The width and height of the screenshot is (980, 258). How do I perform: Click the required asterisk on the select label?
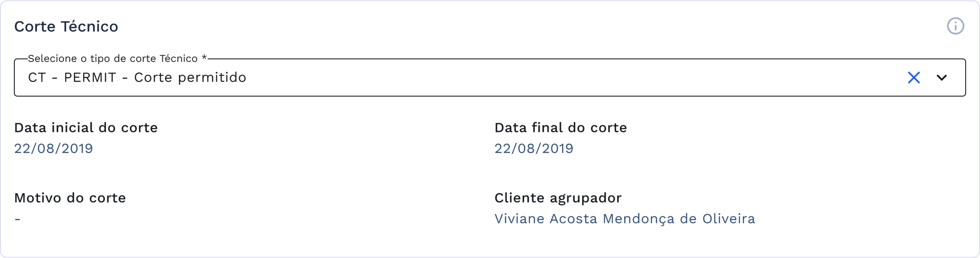coord(204,58)
